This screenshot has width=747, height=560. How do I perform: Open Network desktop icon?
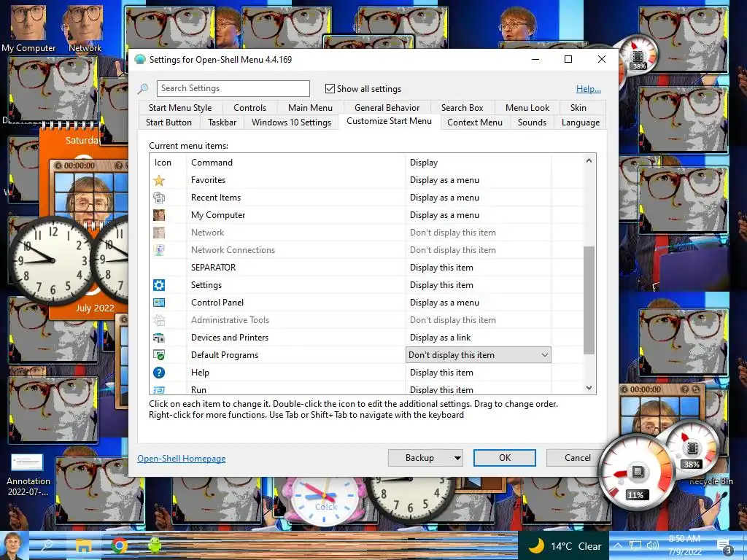coord(85,28)
